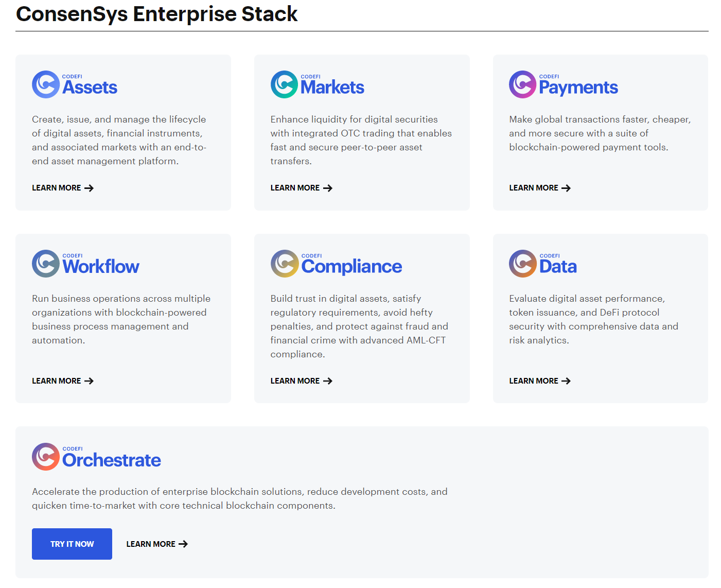Open Learn More for Codefi Assets
The width and height of the screenshot is (721, 588).
coord(63,188)
